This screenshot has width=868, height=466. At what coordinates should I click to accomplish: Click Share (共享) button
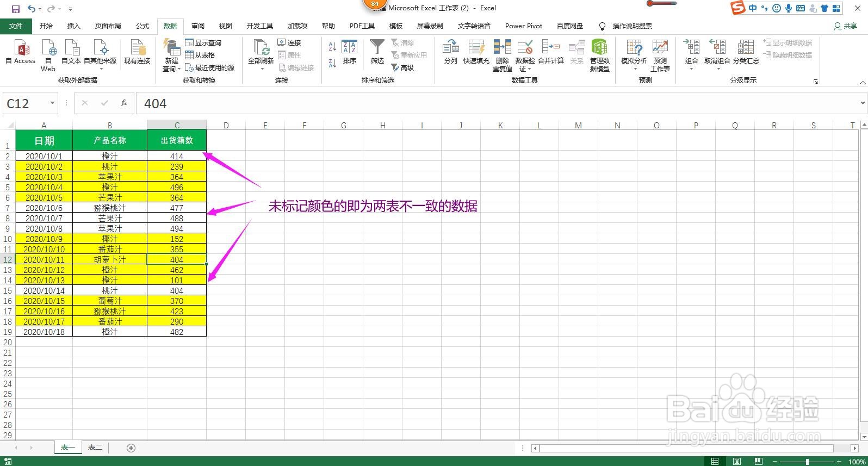tap(846, 26)
